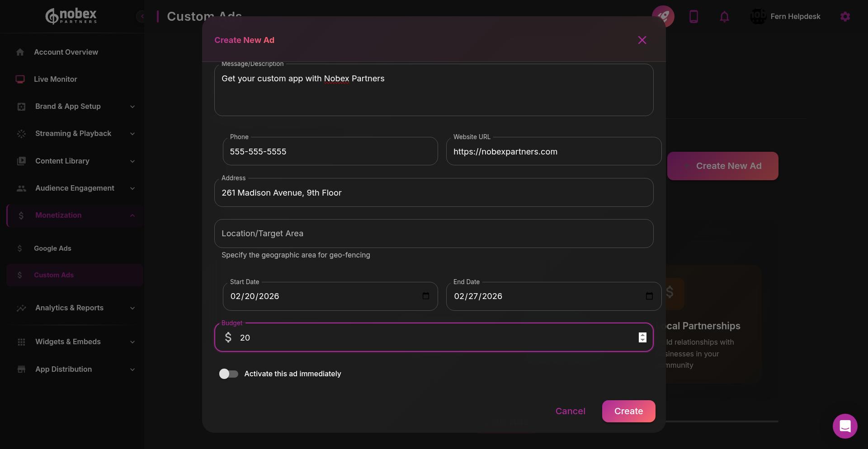Click the Create button

[628, 411]
